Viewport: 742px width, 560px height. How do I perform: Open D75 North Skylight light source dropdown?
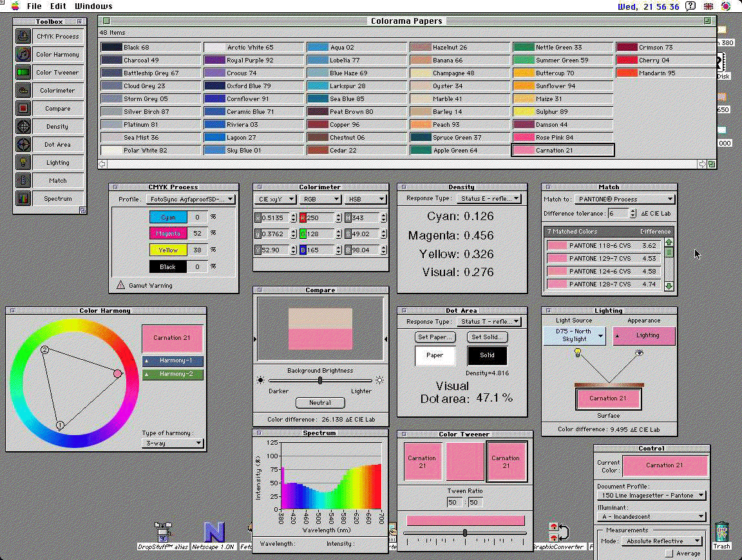(x=574, y=335)
